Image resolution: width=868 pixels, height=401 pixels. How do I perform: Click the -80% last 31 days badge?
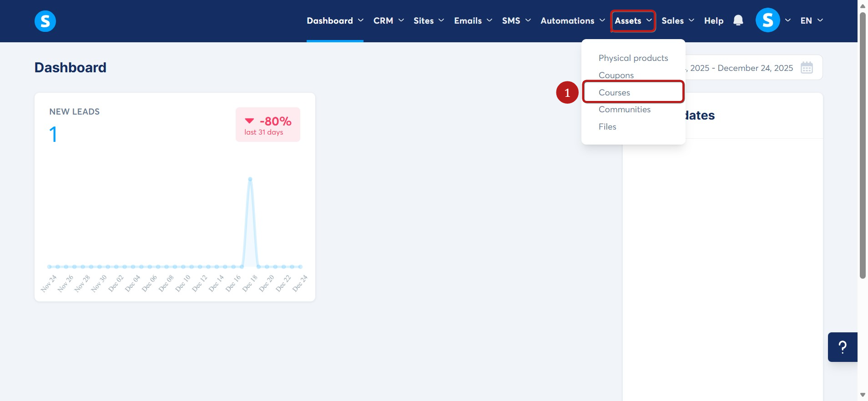(x=268, y=125)
